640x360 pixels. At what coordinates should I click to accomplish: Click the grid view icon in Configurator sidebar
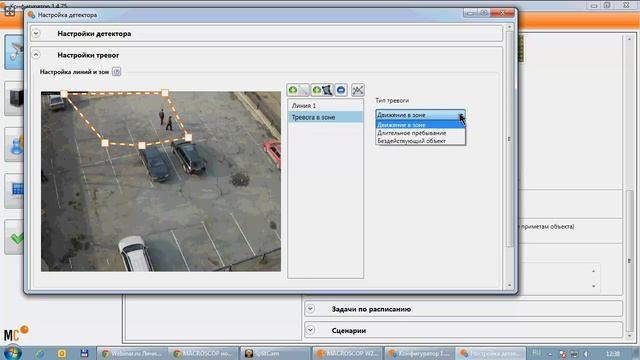click(x=15, y=190)
